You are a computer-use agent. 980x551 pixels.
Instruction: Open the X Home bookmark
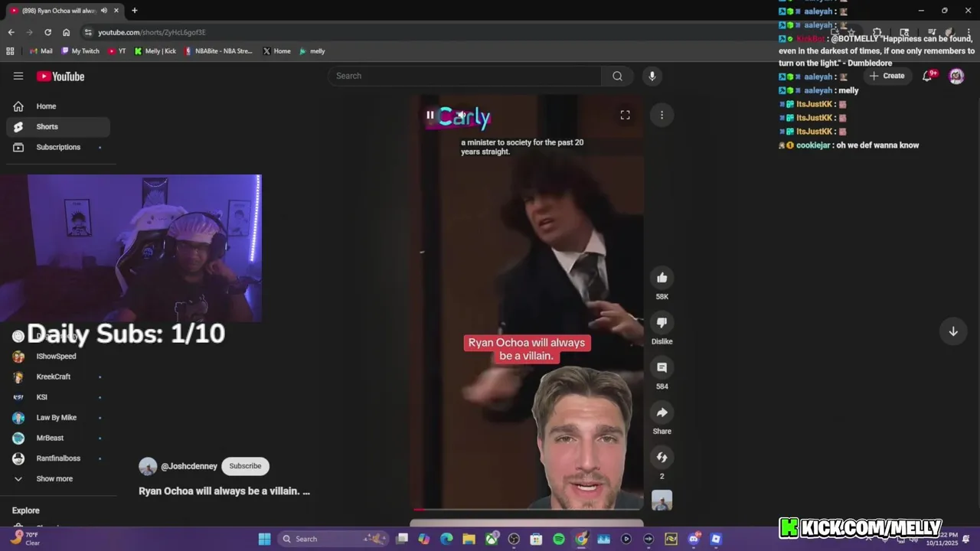point(276,51)
